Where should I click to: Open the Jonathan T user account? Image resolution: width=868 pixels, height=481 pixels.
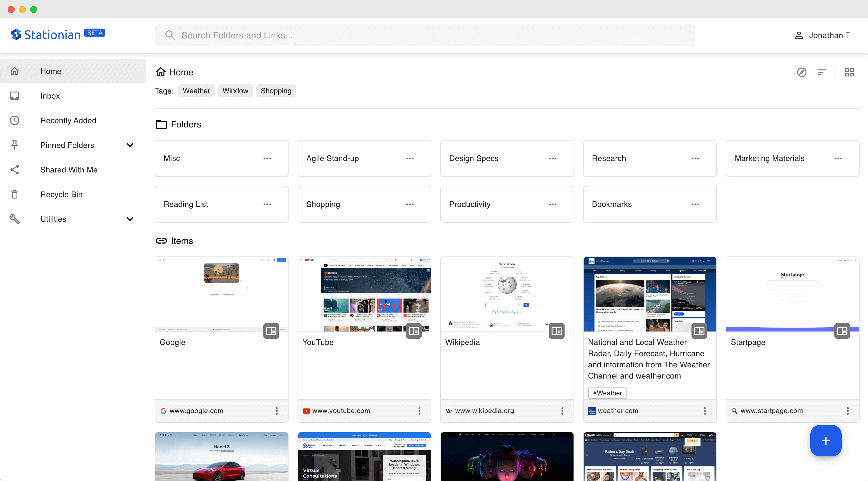click(823, 35)
